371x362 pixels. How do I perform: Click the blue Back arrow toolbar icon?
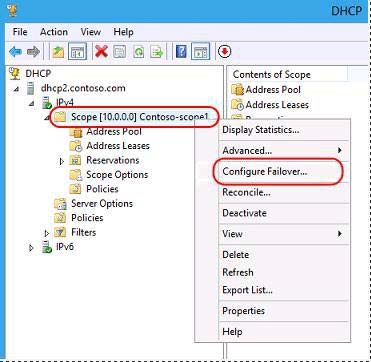click(15, 52)
